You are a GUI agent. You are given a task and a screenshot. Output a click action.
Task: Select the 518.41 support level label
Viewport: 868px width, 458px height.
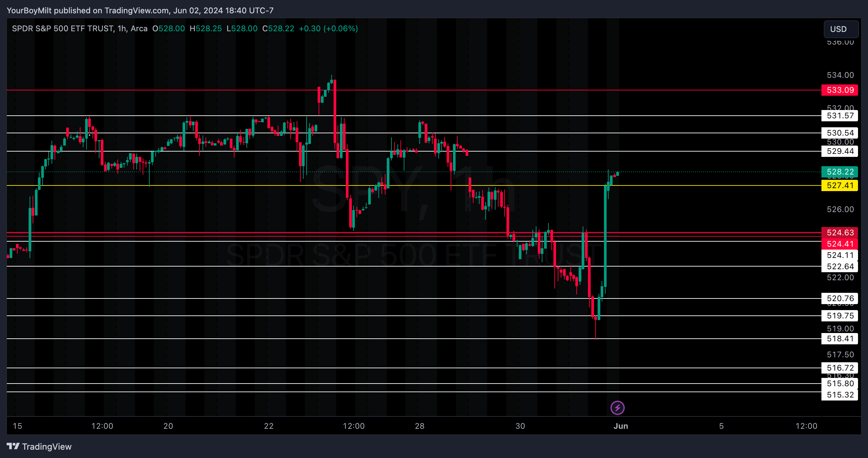840,338
